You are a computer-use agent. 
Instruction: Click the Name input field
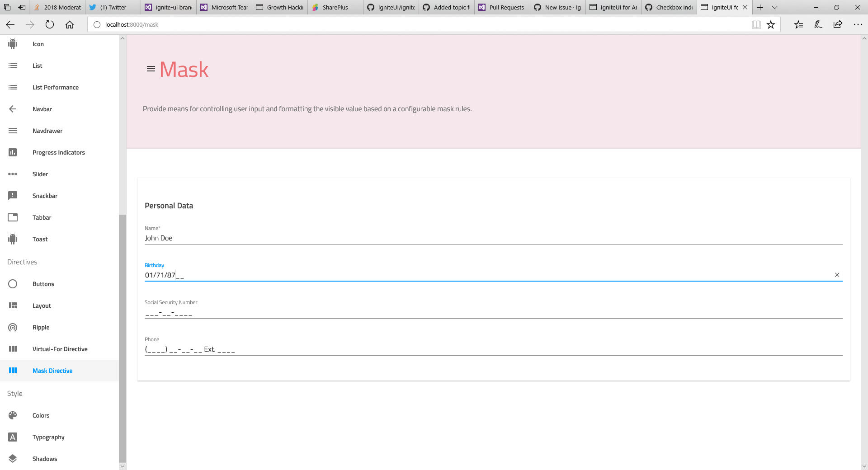493,238
